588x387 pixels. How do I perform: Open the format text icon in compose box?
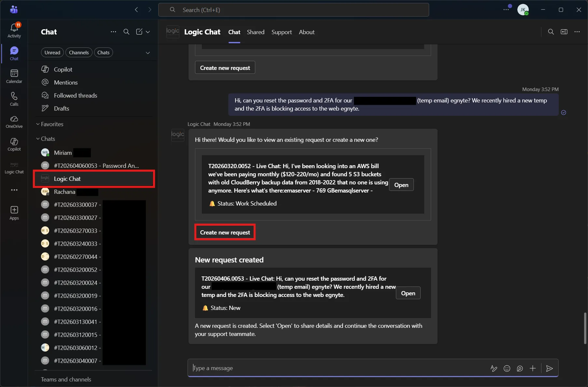[494, 368]
